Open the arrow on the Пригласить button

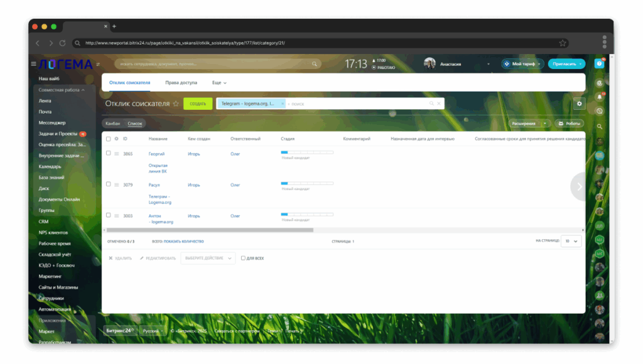point(580,64)
